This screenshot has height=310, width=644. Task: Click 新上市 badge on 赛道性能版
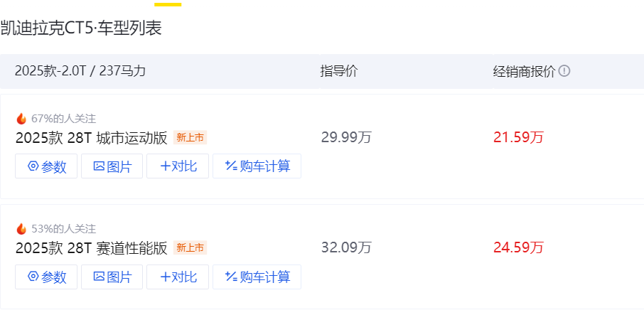190,247
